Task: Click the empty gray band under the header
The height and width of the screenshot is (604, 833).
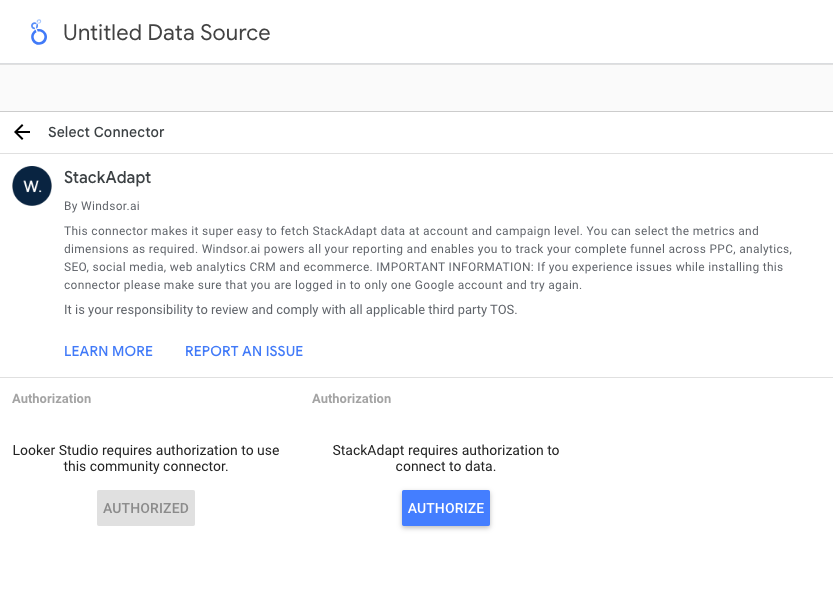Action: click(416, 88)
